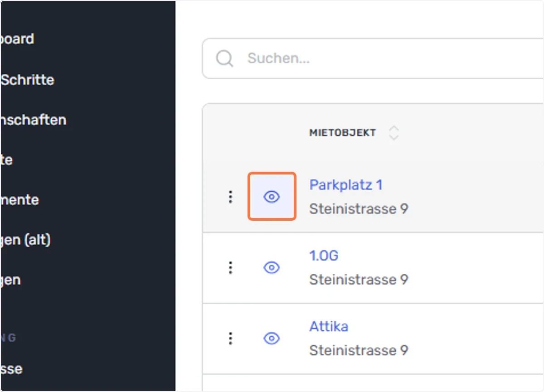The height and width of the screenshot is (392, 544).
Task: Open the last sidebar item ending in sse
Action: (x=11, y=369)
